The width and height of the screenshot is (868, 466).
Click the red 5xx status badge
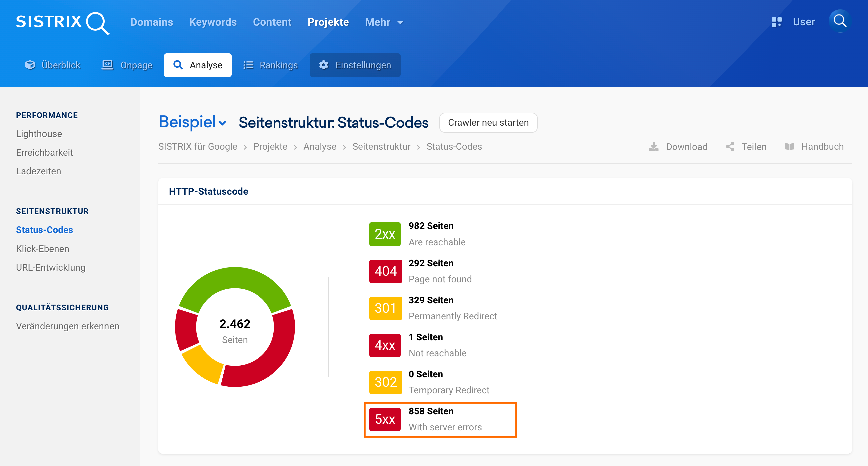click(385, 419)
